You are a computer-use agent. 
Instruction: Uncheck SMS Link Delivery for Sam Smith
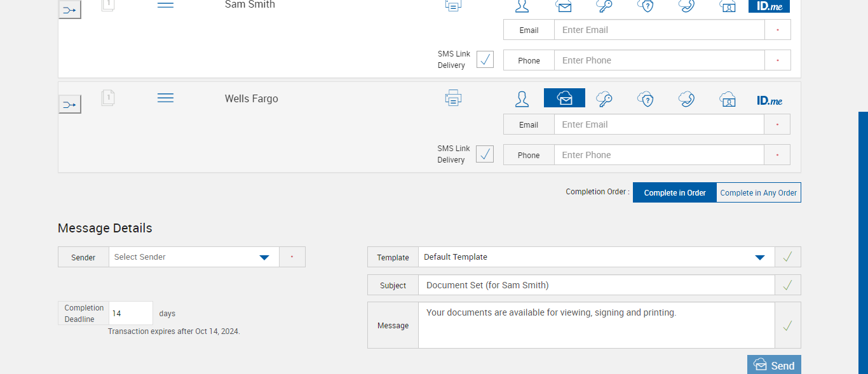click(485, 60)
